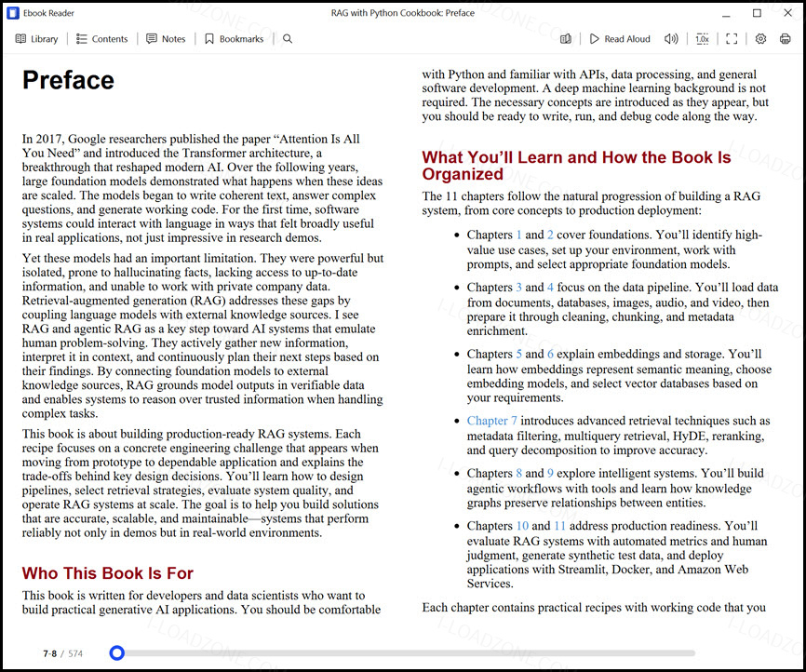Click the Preface heading
The width and height of the screenshot is (806, 672).
68,80
